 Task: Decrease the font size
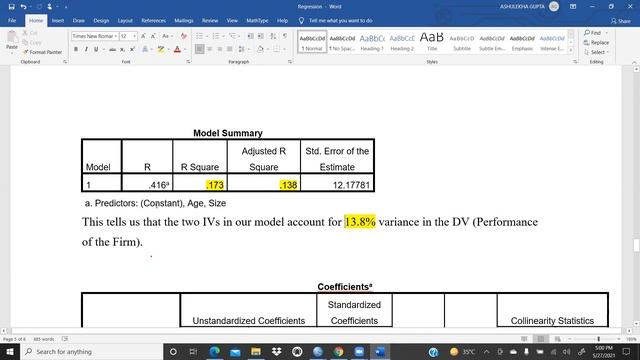(x=153, y=36)
